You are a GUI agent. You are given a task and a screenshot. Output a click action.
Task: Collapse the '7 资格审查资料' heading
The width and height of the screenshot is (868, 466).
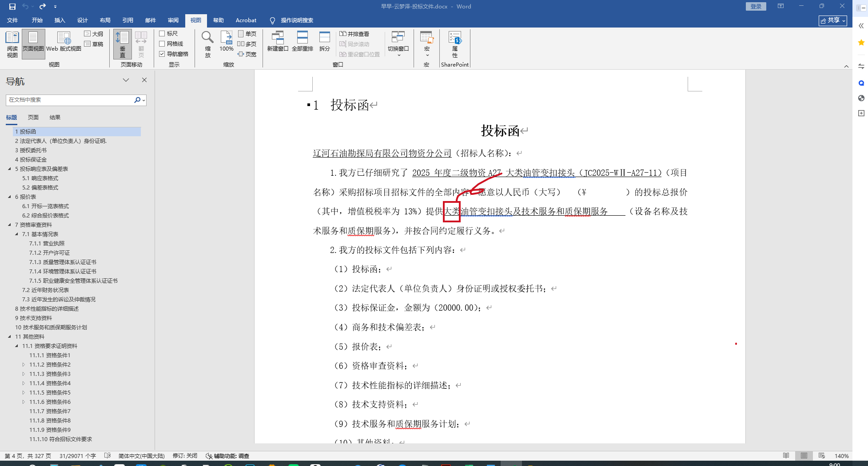click(x=9, y=225)
